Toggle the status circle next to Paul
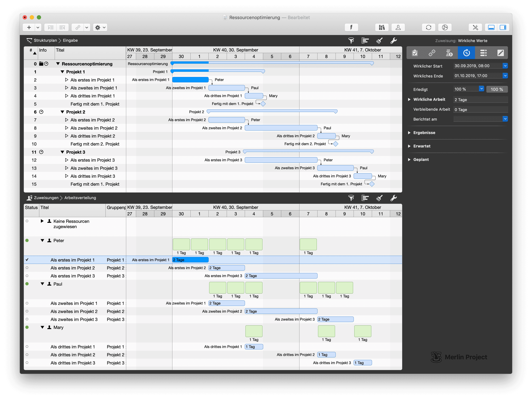 pos(27,284)
